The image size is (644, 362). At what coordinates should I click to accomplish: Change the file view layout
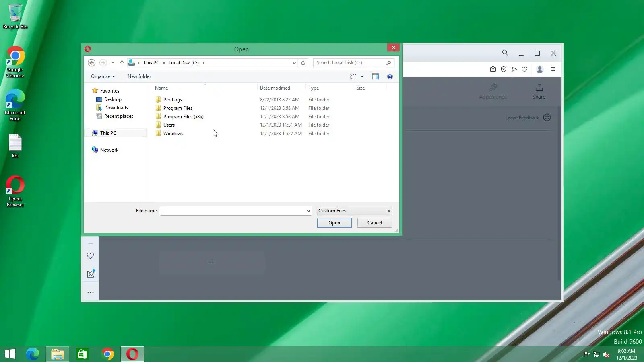353,76
